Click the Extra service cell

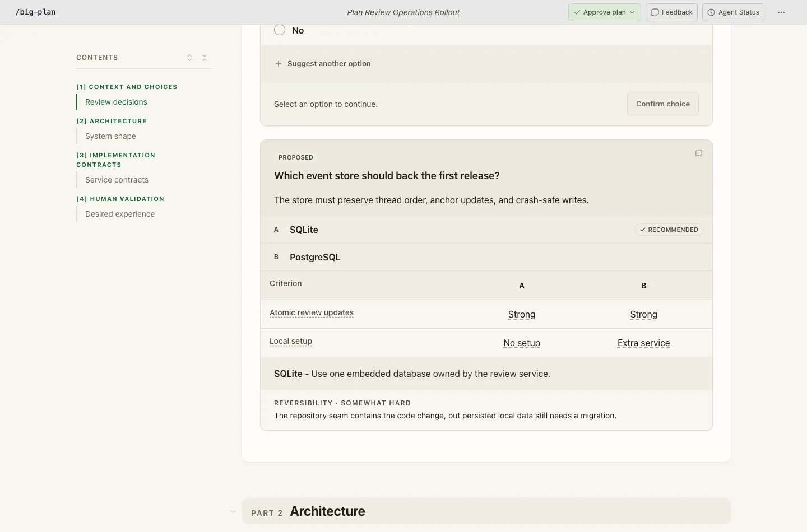coord(643,343)
